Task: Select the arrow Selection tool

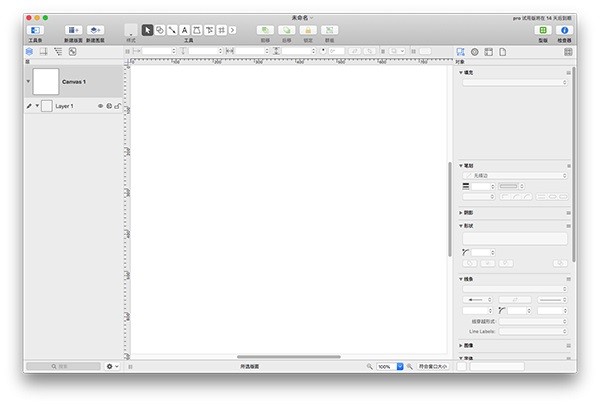Action: pyautogui.click(x=147, y=30)
